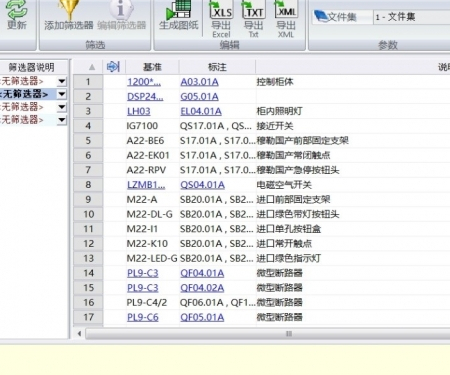The width and height of the screenshot is (450, 375).
Task: Click the 添加筛选器 funnel icon
Action: click(x=69, y=9)
